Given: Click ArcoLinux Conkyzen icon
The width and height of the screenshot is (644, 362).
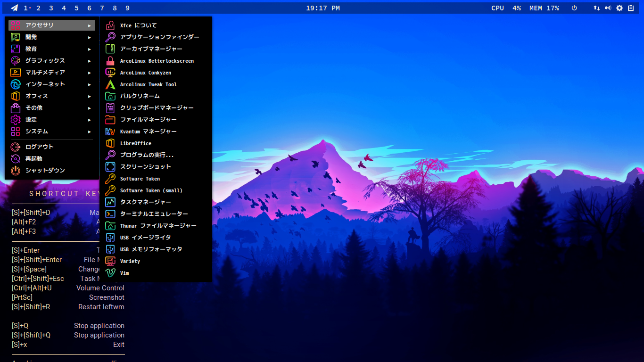Looking at the screenshot, I should [x=110, y=73].
